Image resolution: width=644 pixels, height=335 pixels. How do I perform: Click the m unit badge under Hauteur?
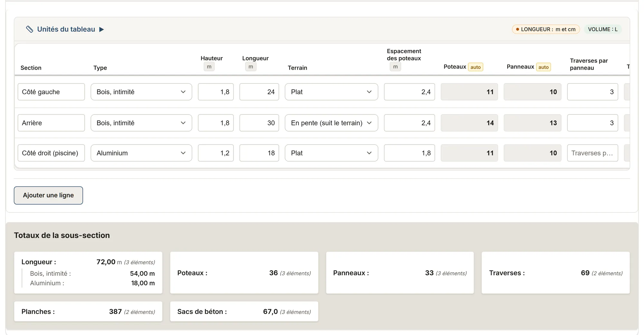click(209, 67)
